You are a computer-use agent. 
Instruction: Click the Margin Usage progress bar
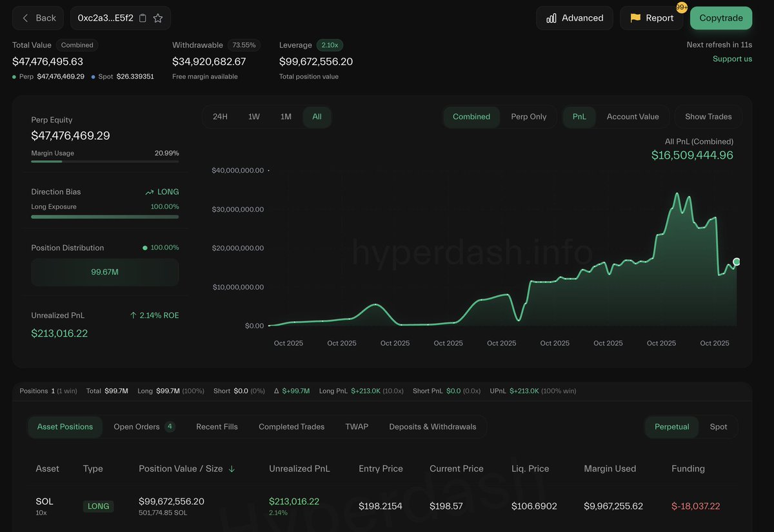tap(104, 161)
